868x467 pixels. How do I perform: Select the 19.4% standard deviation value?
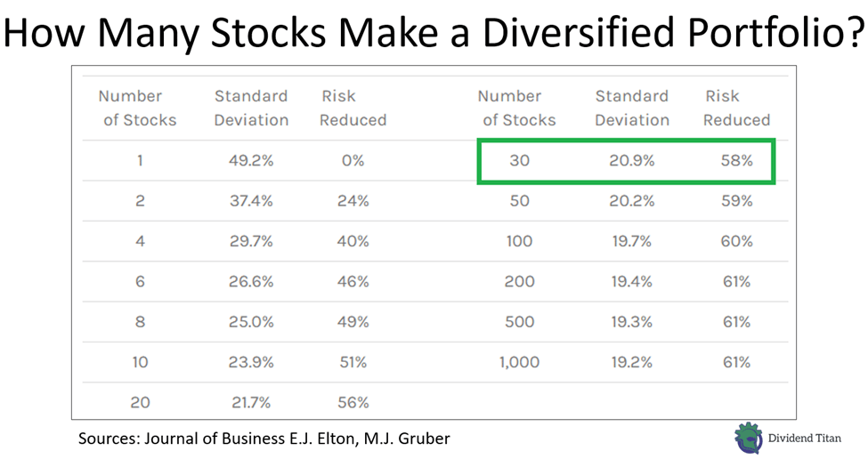(x=631, y=282)
